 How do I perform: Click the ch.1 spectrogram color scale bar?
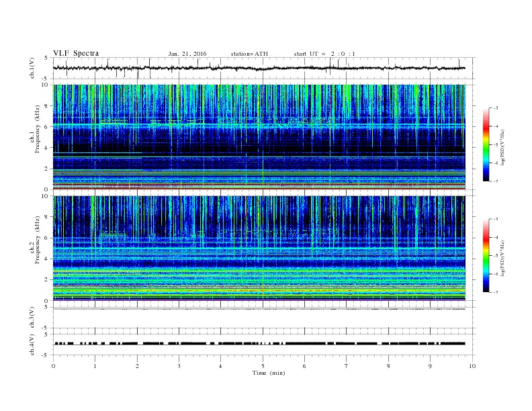click(x=486, y=145)
